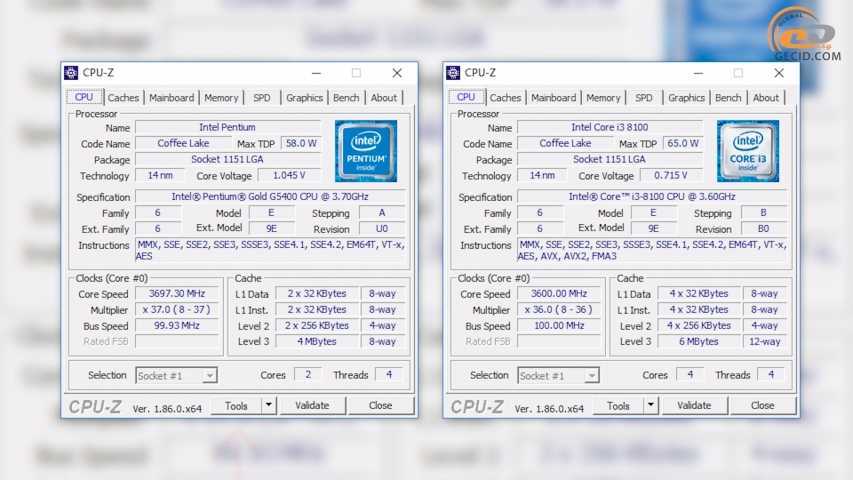Image resolution: width=853 pixels, height=480 pixels.
Task: Switch to Memory tab in left CPU-Z window
Action: [221, 97]
